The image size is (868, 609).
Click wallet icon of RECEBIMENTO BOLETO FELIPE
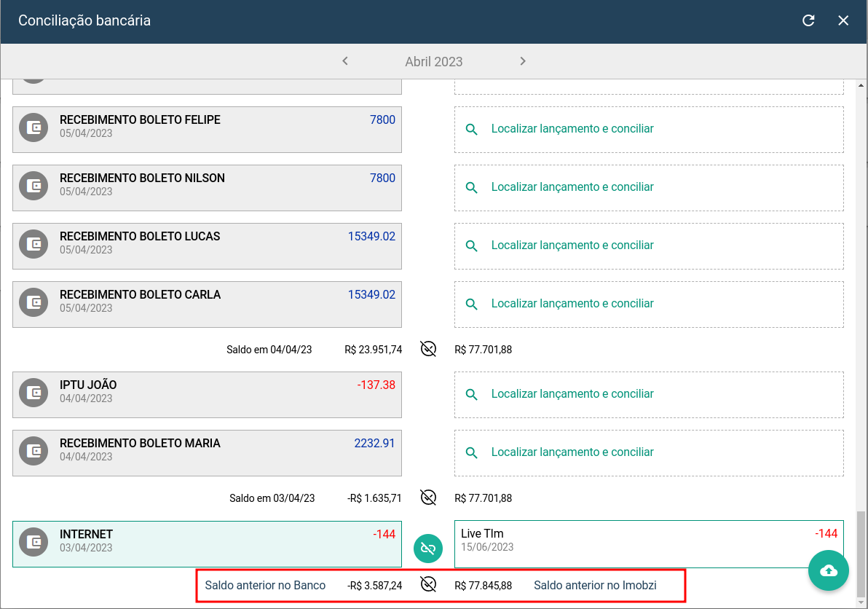coord(33,127)
